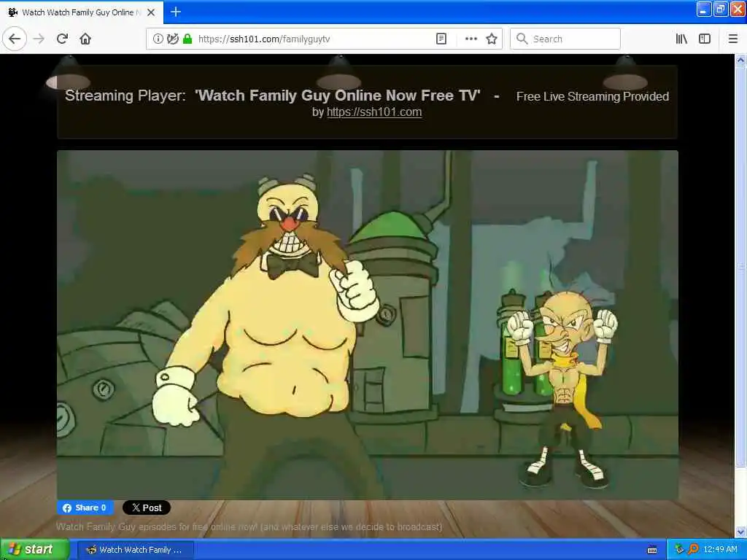
Task: Click the X Post button
Action: 147,507
